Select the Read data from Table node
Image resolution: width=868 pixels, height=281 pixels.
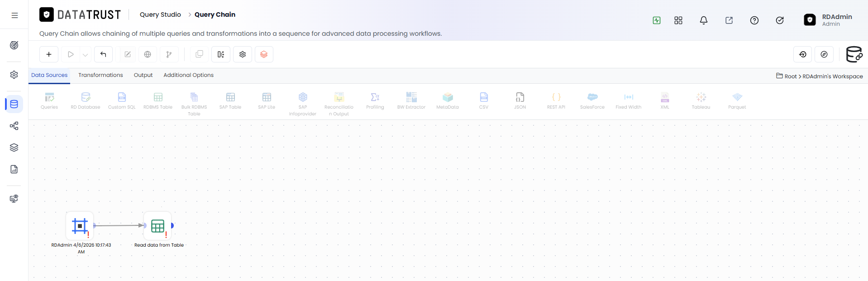[157, 225]
